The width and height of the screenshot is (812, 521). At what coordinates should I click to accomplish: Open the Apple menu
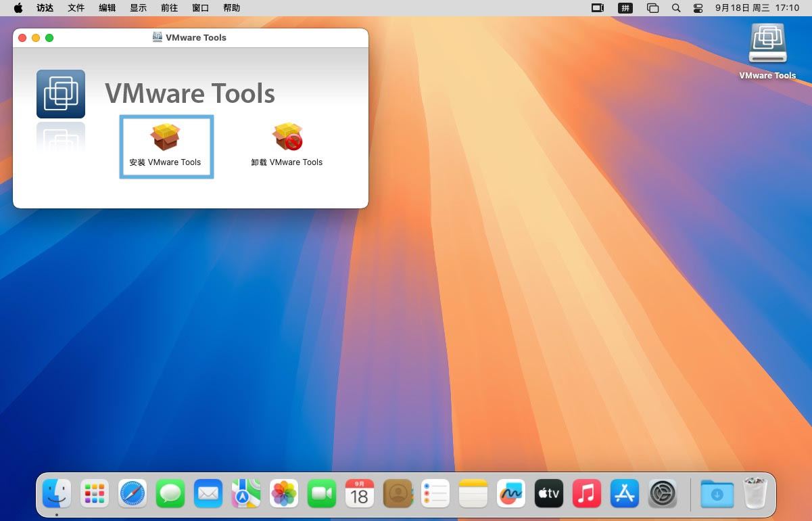tap(18, 8)
